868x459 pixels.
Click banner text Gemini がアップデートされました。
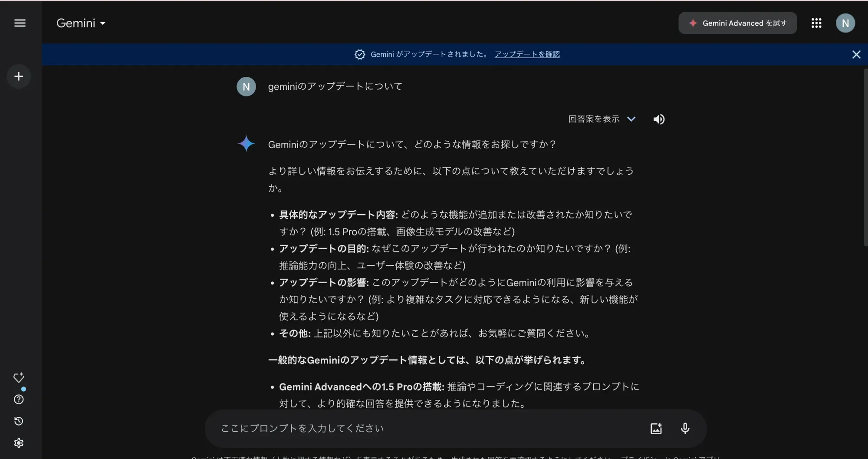pyautogui.click(x=430, y=54)
